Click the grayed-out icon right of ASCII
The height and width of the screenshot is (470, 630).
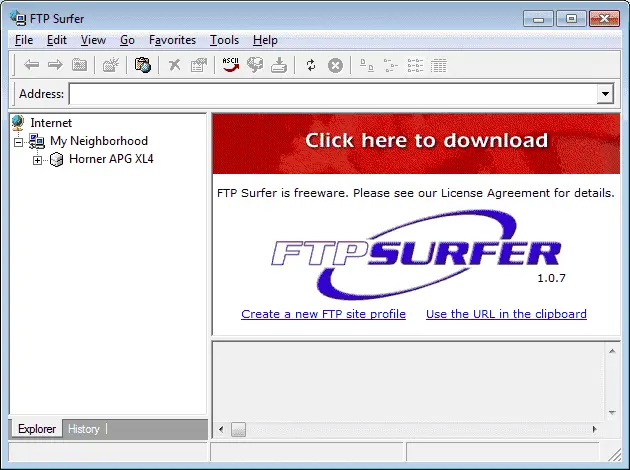(x=255, y=65)
